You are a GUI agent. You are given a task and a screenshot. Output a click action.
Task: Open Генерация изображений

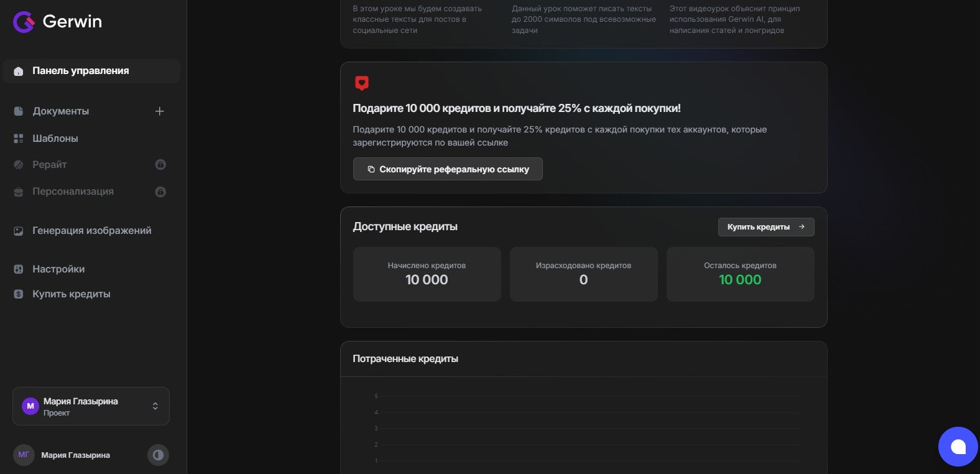point(92,231)
